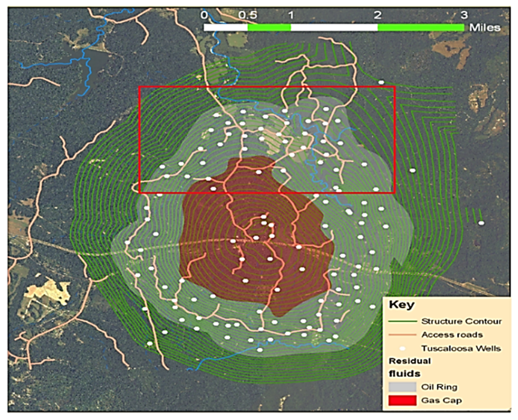Image resolution: width=518 pixels, height=420 pixels.
Task: Click the '3' scale bar number
Action: (x=464, y=15)
